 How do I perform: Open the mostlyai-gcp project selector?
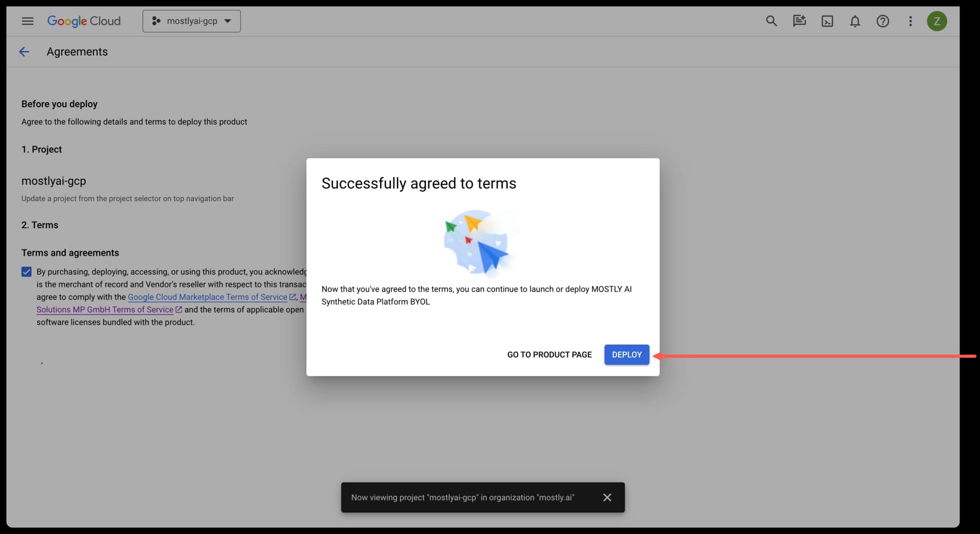[x=191, y=21]
